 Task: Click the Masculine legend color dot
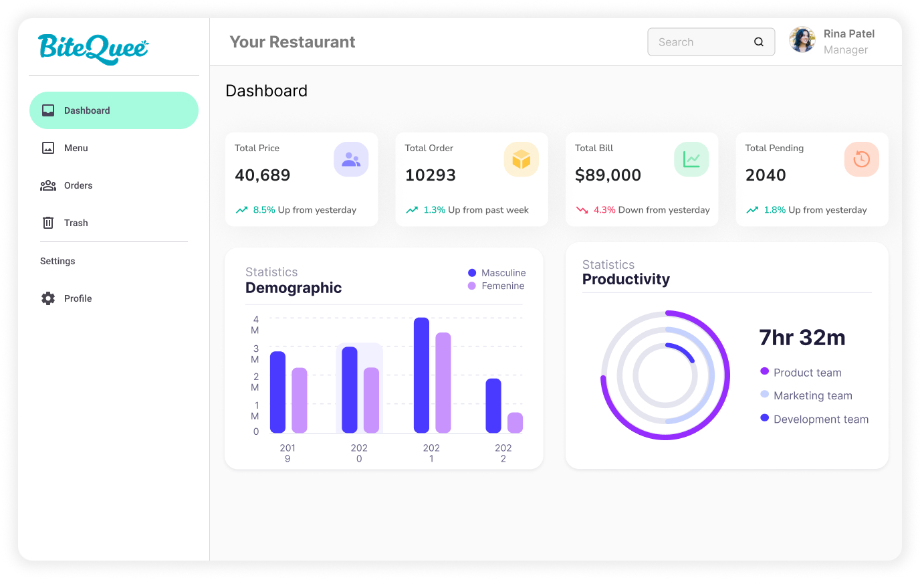[472, 273]
